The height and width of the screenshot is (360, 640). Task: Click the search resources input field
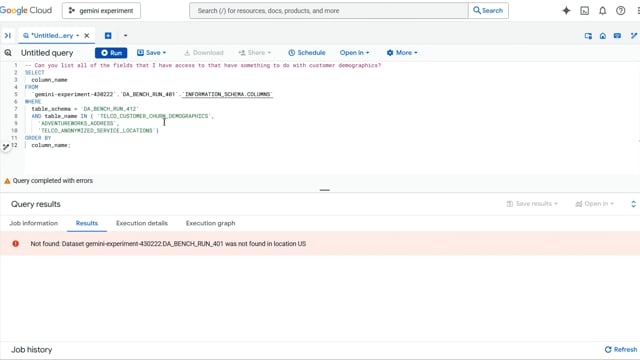[329, 11]
